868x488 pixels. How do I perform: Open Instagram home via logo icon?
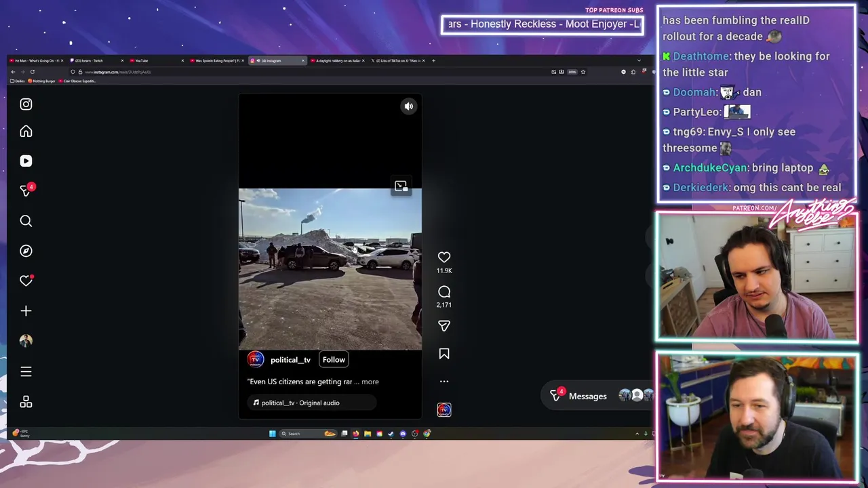pos(26,104)
